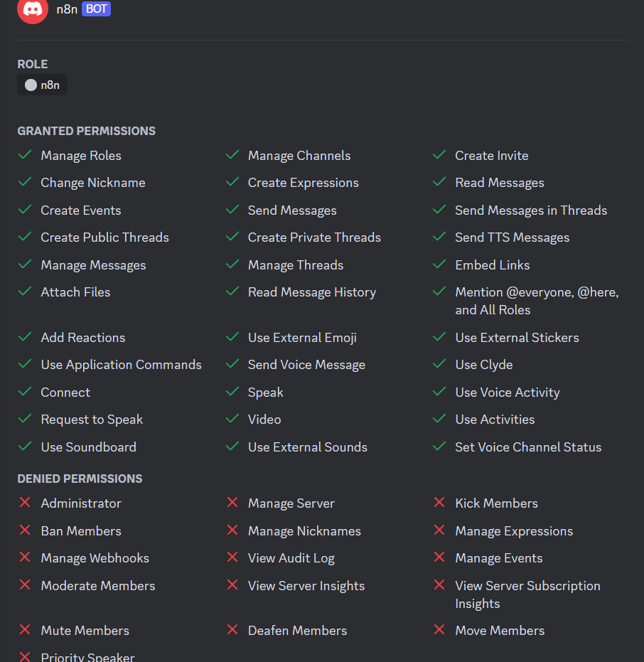Click the n8n bot username
The width and height of the screenshot is (644, 662).
67,9
